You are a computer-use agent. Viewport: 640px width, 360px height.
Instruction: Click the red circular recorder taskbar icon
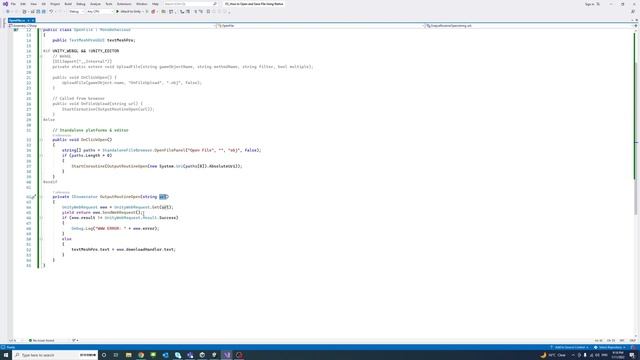click(x=239, y=355)
